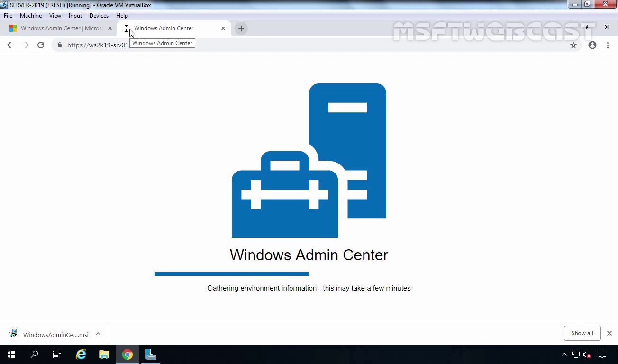Open the network status tray icon
The image size is (618, 364).
coord(575,355)
